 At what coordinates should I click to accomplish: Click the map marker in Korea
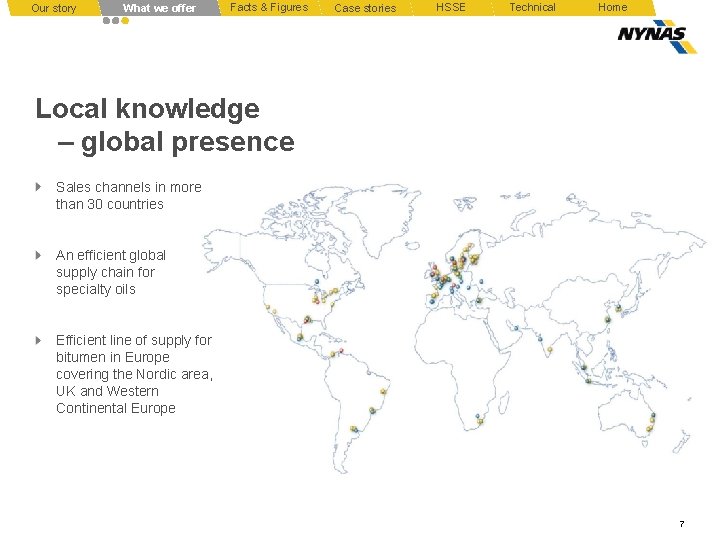[x=619, y=308]
